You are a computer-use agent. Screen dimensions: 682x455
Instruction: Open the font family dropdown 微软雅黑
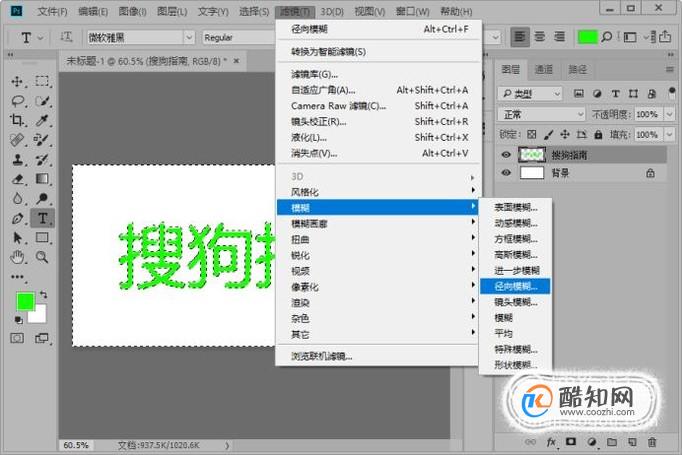(189, 37)
